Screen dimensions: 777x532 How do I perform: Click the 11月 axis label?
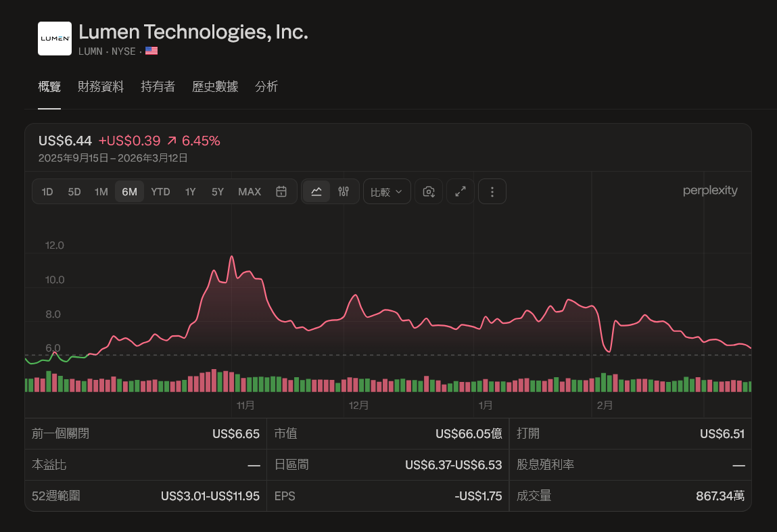tap(245, 405)
